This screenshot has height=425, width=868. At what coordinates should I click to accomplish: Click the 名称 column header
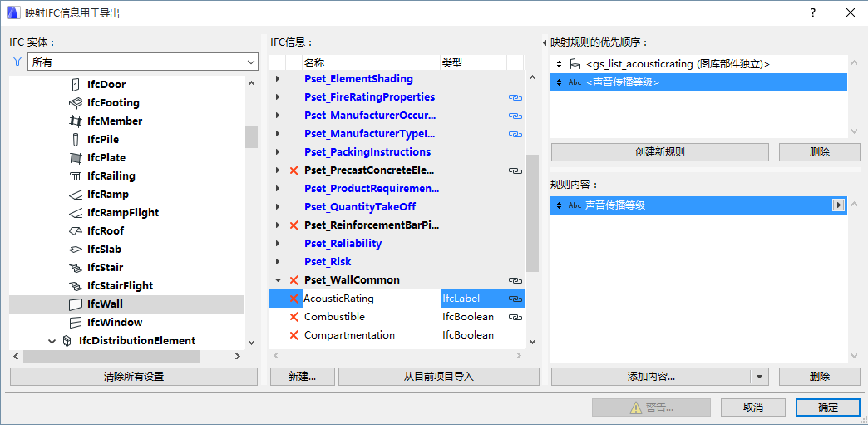pos(371,62)
